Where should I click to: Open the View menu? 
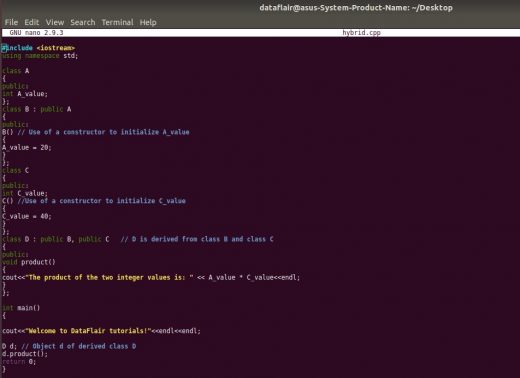click(x=55, y=22)
